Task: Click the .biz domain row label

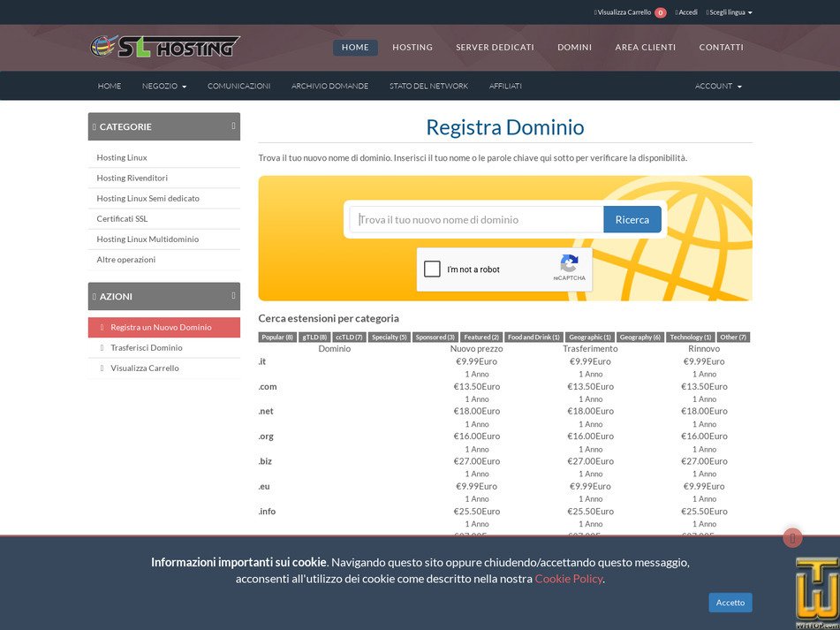Action: [265, 461]
